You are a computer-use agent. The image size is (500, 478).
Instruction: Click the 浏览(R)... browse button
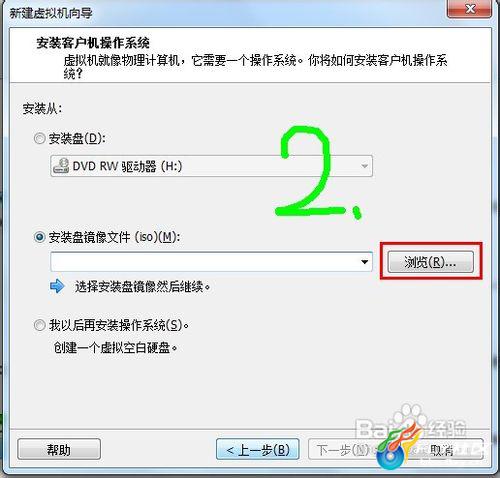pos(430,262)
